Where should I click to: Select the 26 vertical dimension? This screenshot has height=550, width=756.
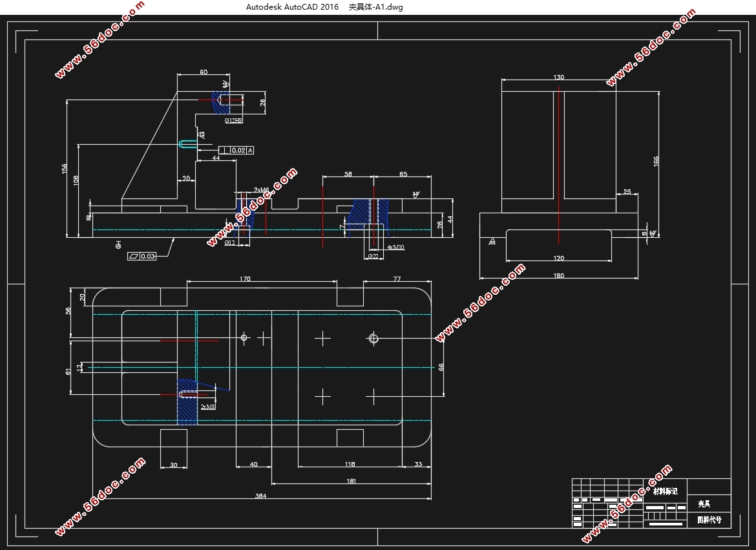[x=262, y=102]
